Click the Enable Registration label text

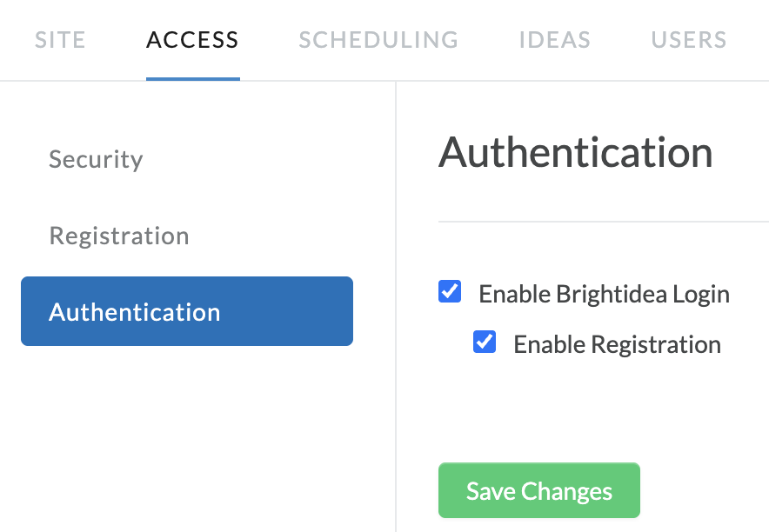coord(618,344)
